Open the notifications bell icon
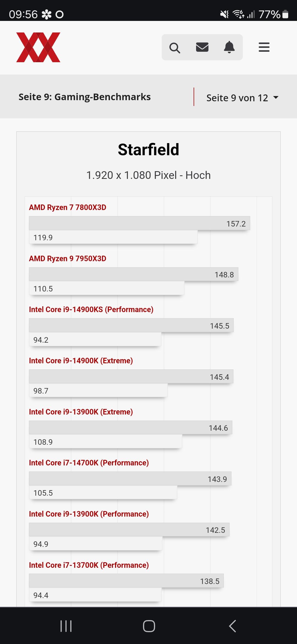 [229, 47]
